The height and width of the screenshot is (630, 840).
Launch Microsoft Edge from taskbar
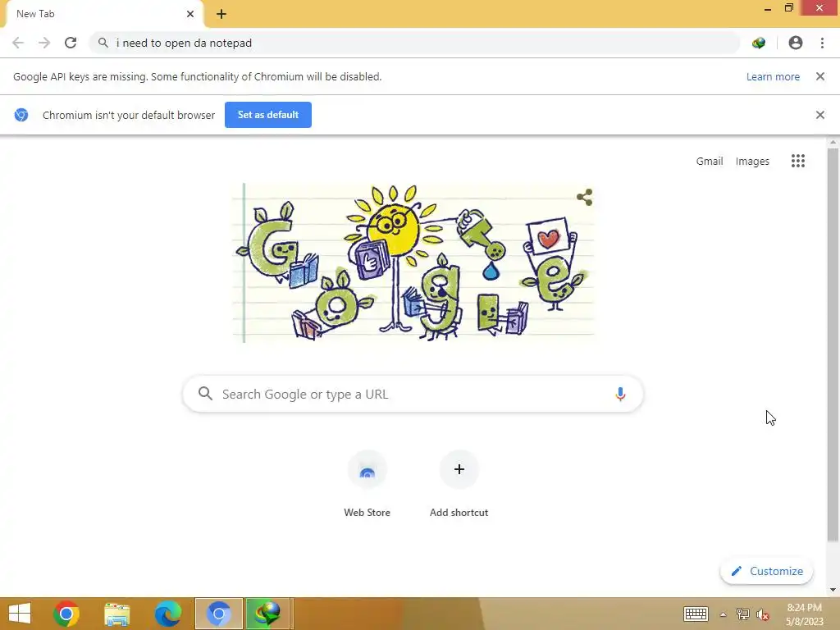167,614
